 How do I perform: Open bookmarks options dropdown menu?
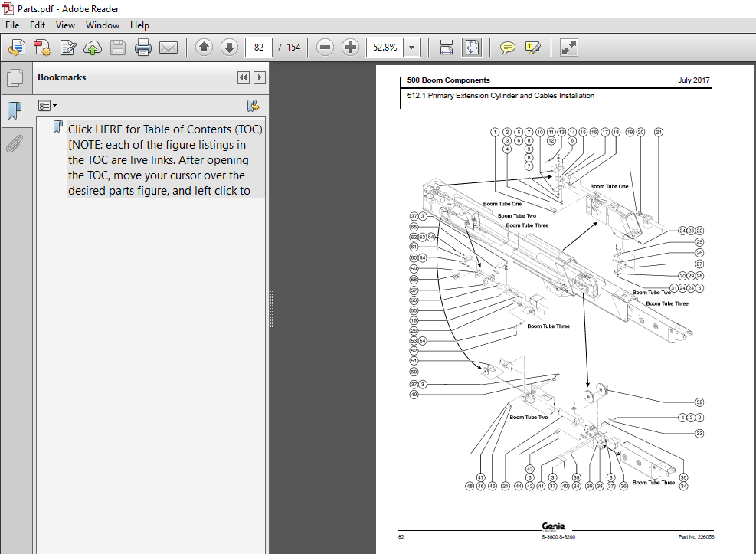[x=47, y=106]
